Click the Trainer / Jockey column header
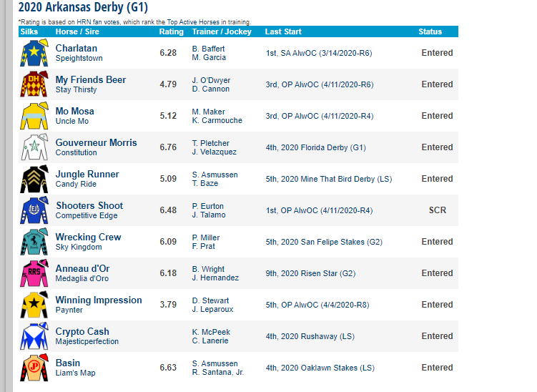Screen dimensions: 537x392 point(222,32)
